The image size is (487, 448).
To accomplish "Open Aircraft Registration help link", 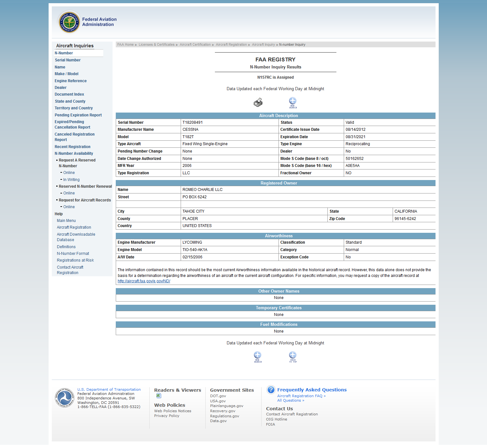I will point(74,227).
